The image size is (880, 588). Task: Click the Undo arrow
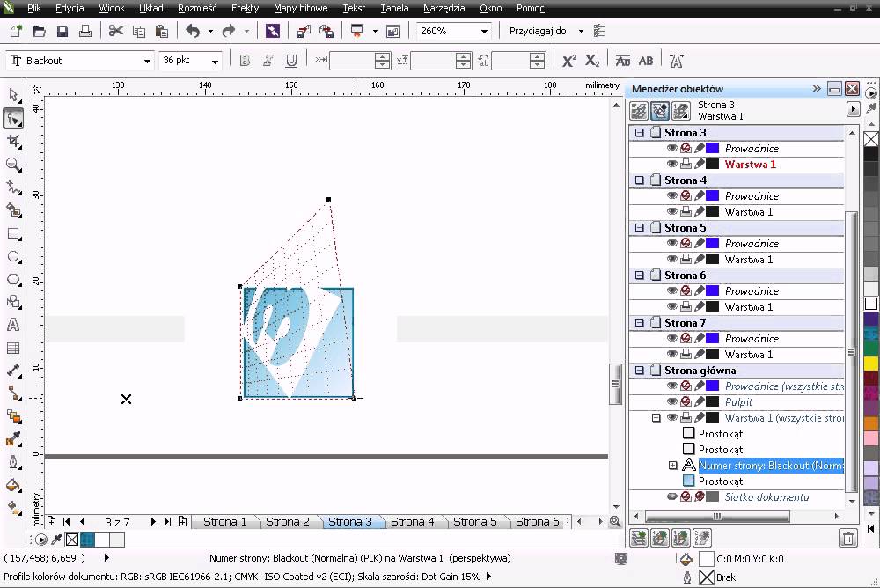click(x=193, y=31)
